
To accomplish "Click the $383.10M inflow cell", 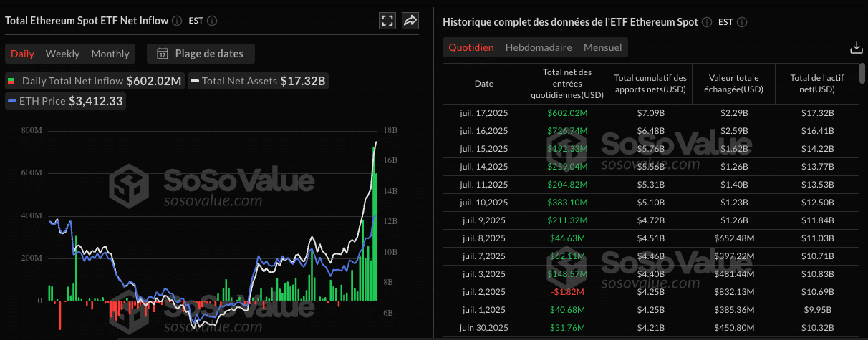I will coord(567,203).
